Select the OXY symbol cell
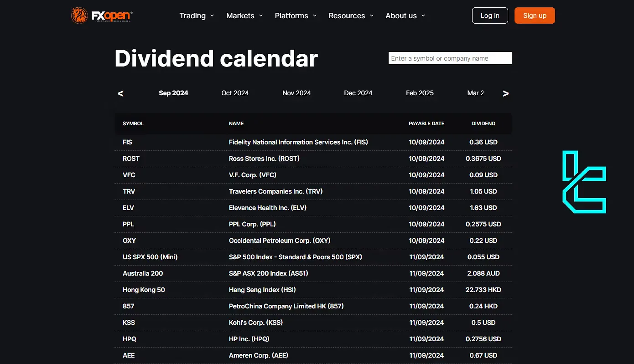 pos(130,241)
